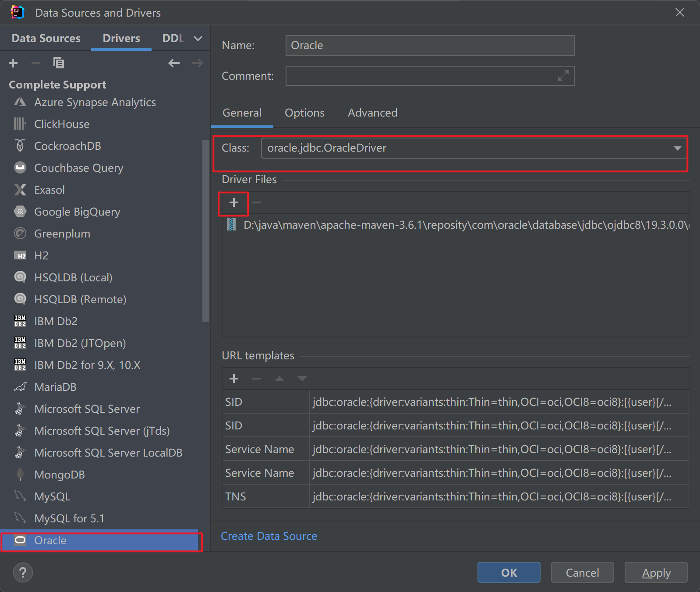Screen dimensions: 700x592
Task: Expand the Comment field editor
Action: coord(563,76)
